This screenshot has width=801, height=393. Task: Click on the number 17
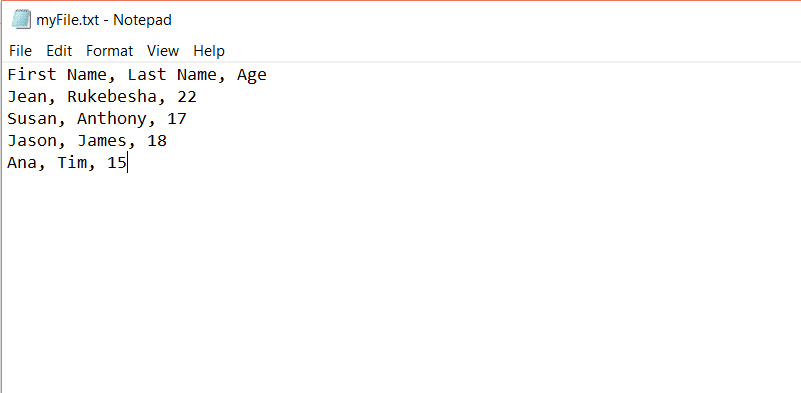click(177, 119)
